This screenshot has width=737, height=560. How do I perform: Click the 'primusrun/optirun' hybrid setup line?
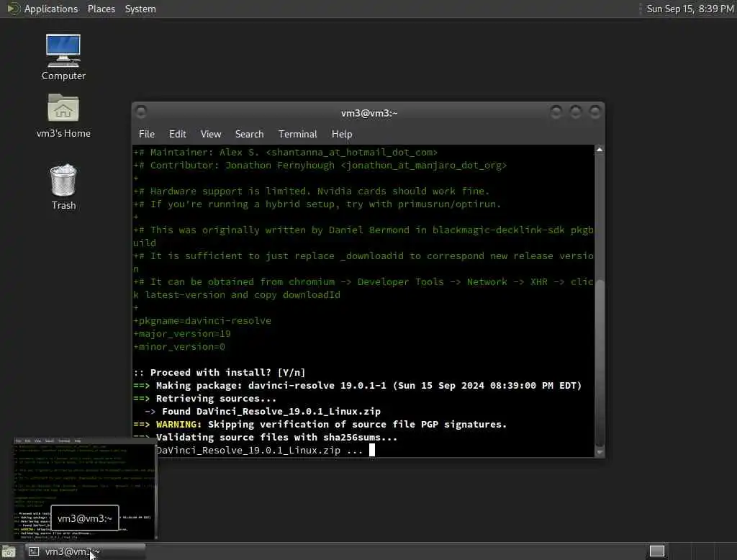pyautogui.click(x=317, y=204)
